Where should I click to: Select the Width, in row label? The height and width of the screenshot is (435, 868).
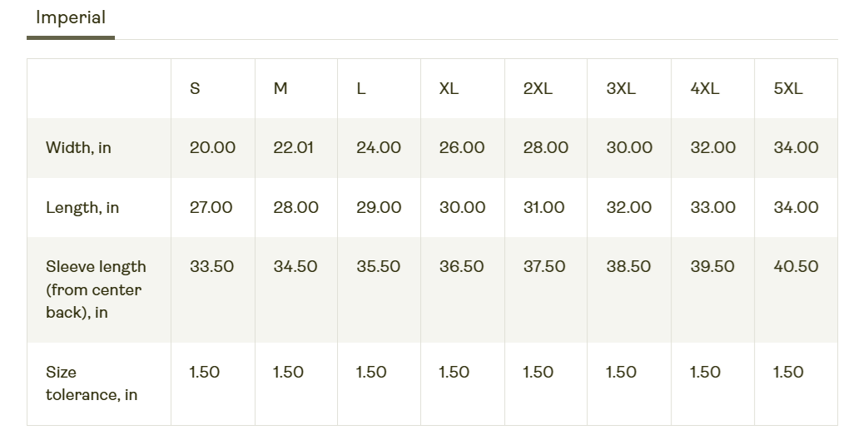[x=78, y=148]
